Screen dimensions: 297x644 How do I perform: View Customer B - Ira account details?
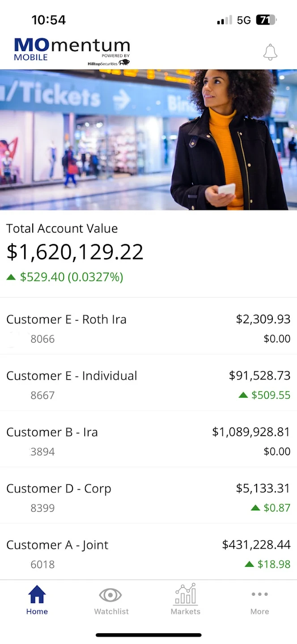[148, 441]
